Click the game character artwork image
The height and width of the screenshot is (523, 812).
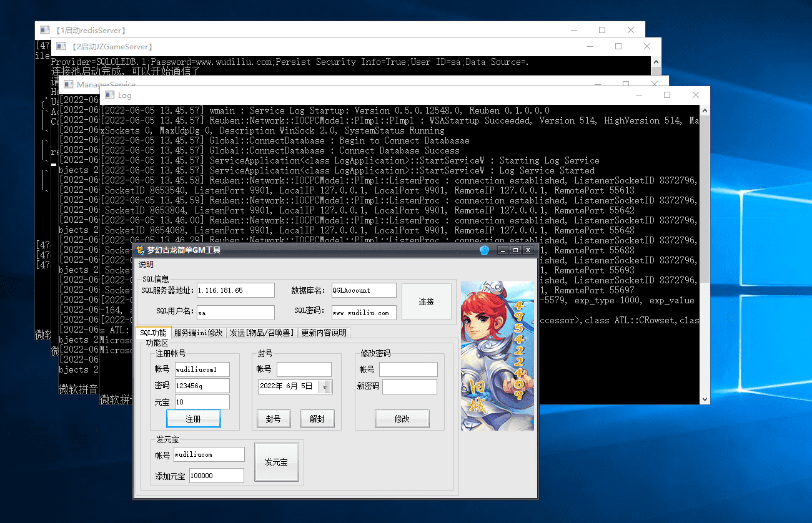pos(497,355)
